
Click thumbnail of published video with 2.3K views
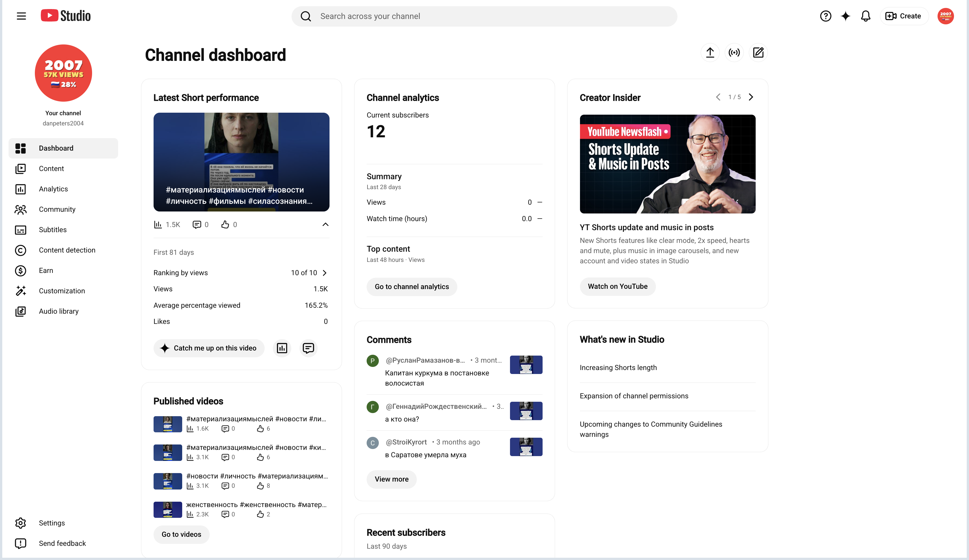coord(168,510)
